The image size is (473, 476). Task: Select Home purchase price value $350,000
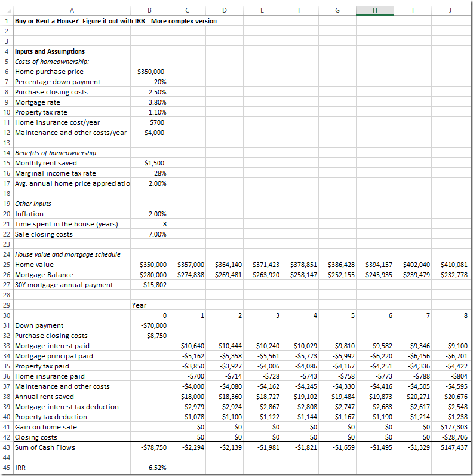(x=150, y=72)
